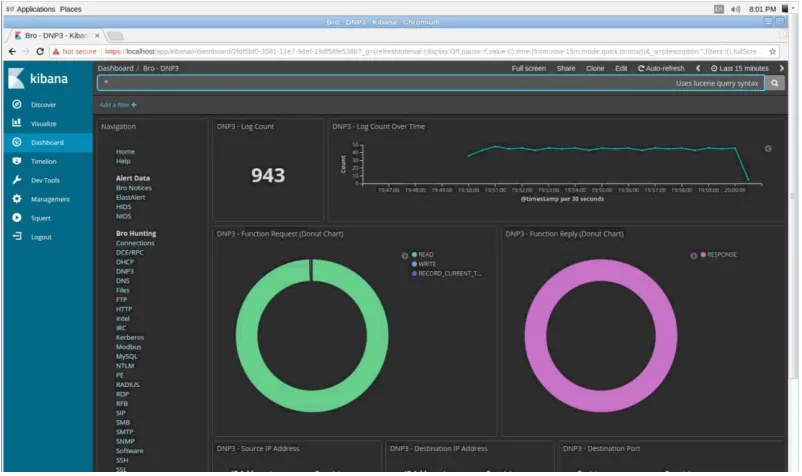Bookmark page with star icon
The image size is (802, 476).
pyautogui.click(x=773, y=51)
